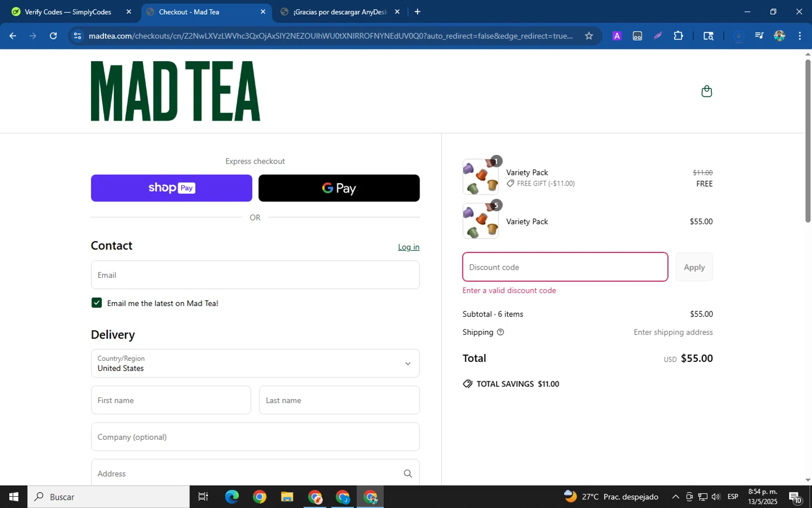Click the Subtotal · 6 items label

tap(493, 314)
